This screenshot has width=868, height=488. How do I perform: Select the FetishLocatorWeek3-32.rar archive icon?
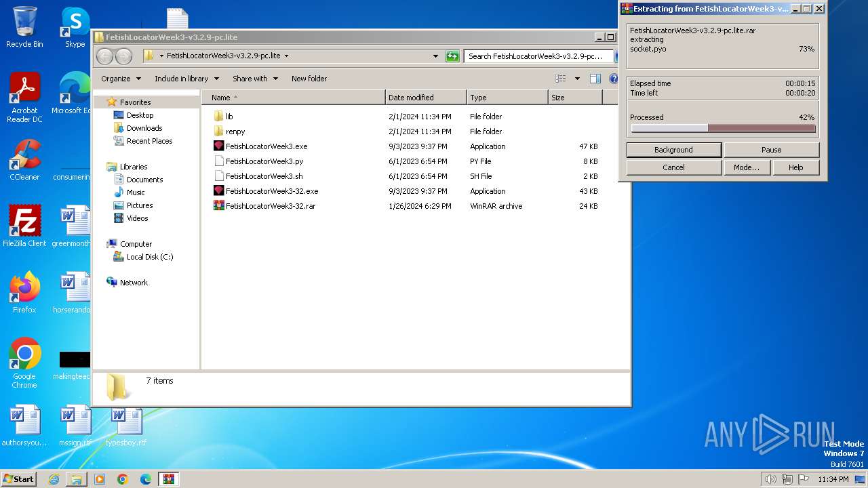[218, 206]
